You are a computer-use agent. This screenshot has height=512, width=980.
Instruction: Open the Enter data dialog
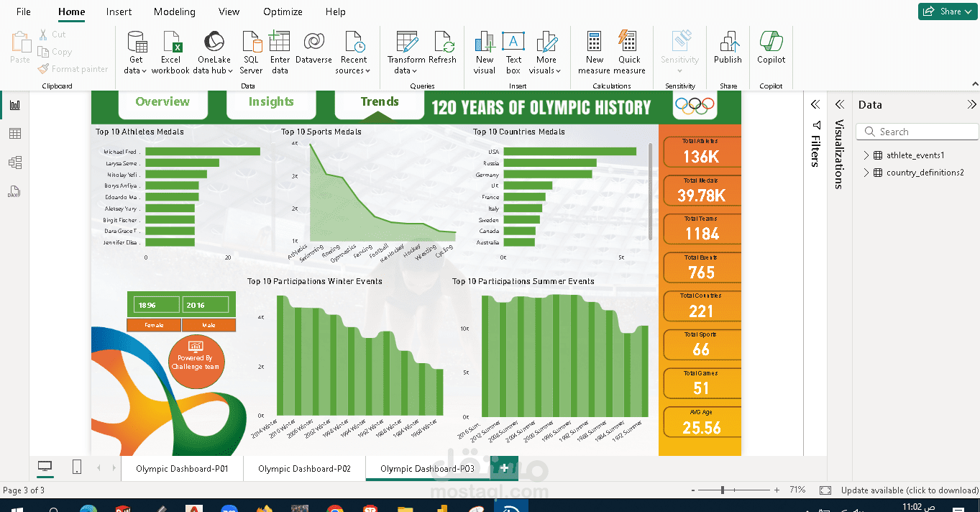click(x=280, y=52)
